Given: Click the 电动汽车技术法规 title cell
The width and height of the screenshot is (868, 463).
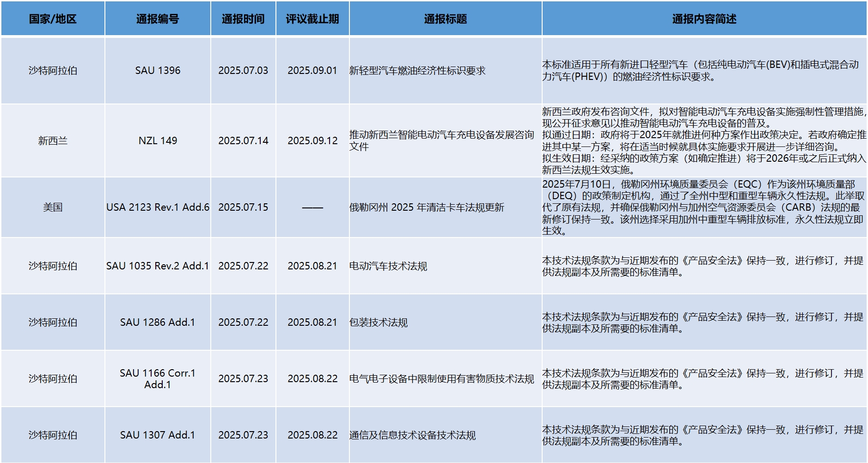Looking at the screenshot, I should pos(388,266).
